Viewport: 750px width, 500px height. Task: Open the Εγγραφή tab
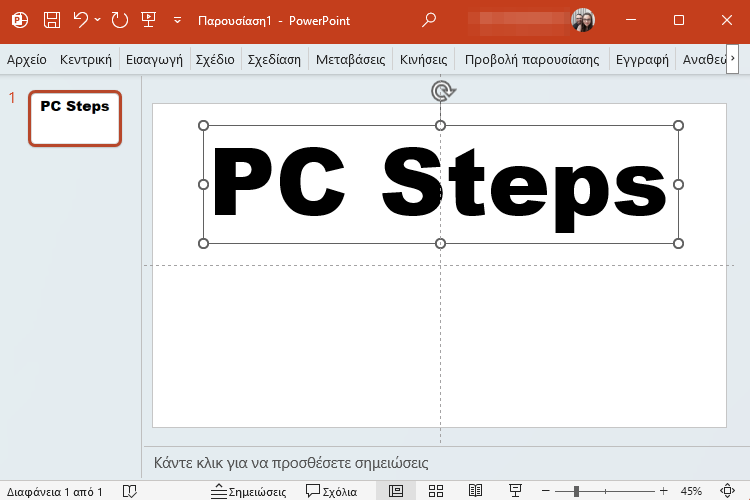(642, 60)
